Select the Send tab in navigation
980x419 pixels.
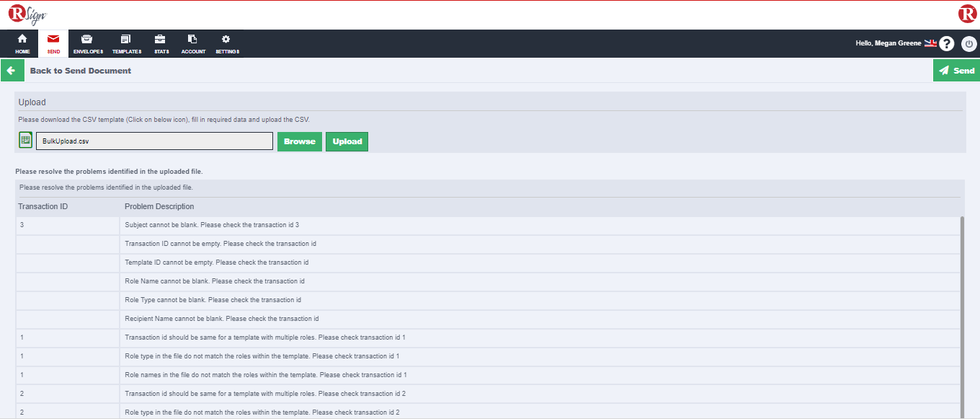53,43
